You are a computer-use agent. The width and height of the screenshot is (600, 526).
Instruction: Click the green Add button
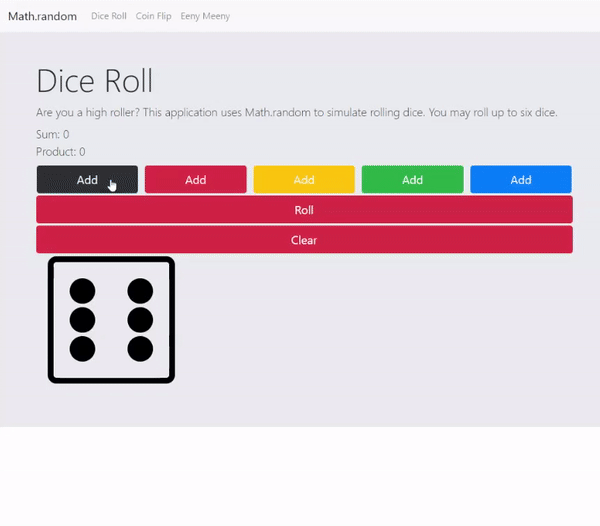pos(412,180)
